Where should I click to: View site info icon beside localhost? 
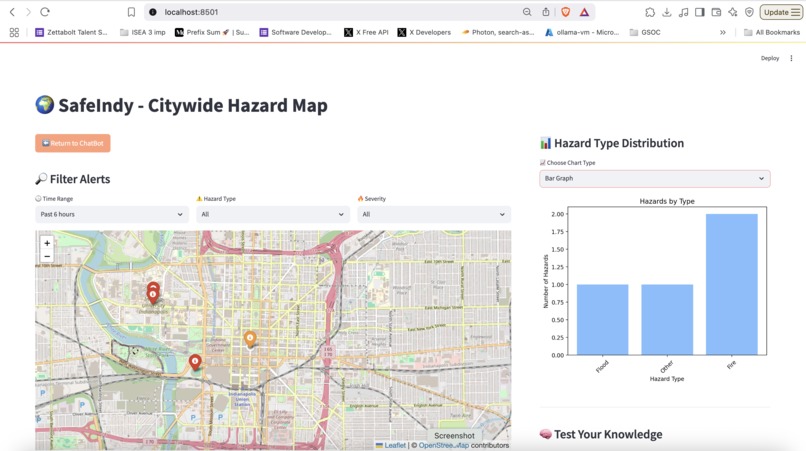pyautogui.click(x=153, y=12)
